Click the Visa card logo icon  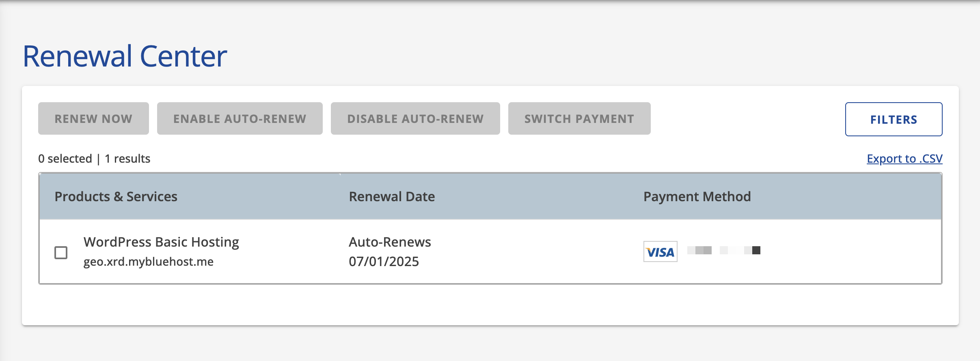pos(660,251)
